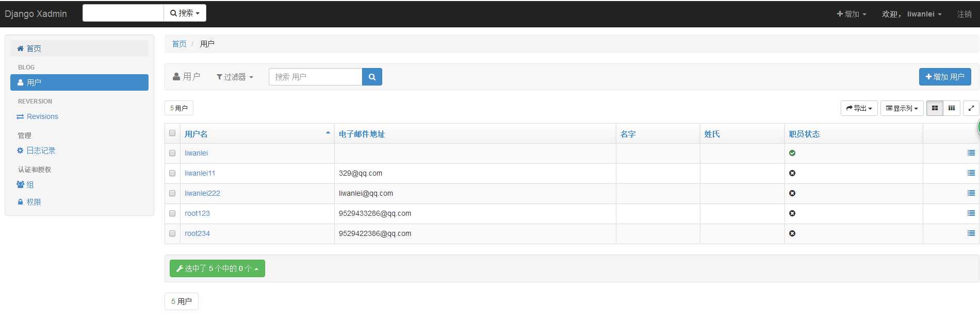Open Revisions in the sidebar

tap(79, 116)
